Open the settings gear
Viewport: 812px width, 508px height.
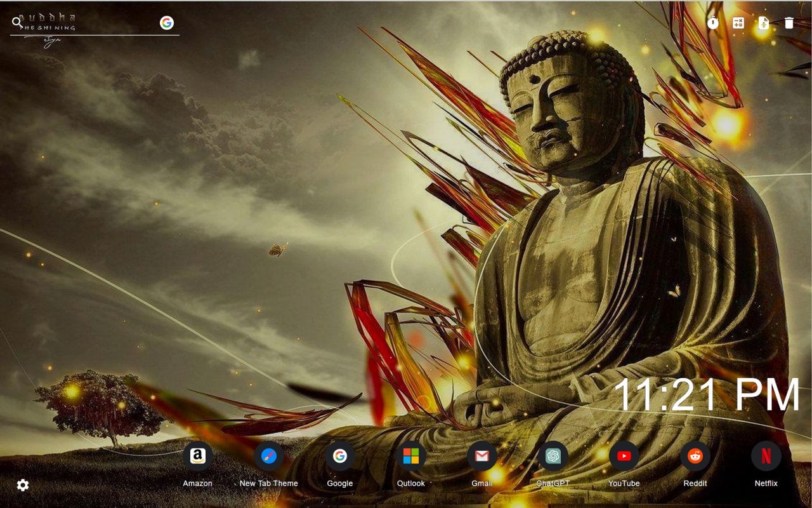23,485
